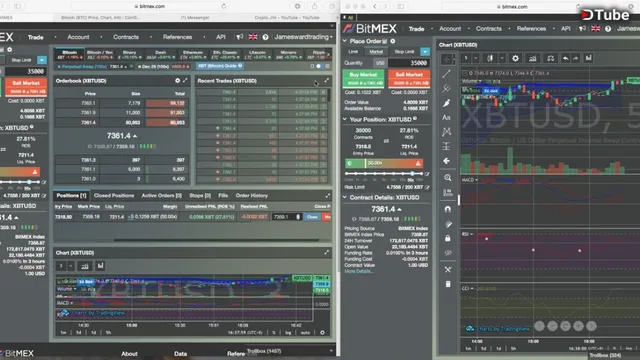Click Buy Market button
Viewport: 640px width, 360px height.
tap(363, 78)
